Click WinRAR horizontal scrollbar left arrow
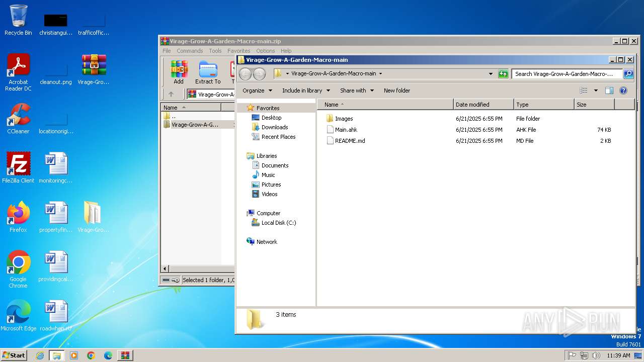 click(x=165, y=269)
